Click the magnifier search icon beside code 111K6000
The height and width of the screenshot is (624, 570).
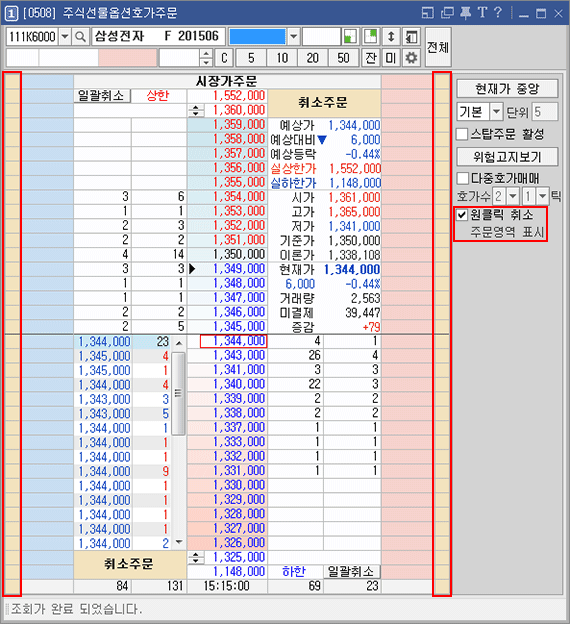80,37
